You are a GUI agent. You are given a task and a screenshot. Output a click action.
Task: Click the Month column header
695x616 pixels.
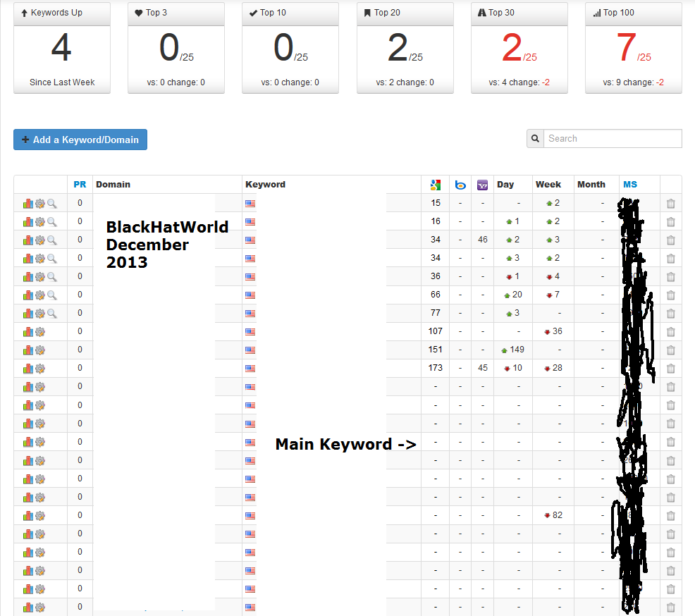tap(591, 185)
